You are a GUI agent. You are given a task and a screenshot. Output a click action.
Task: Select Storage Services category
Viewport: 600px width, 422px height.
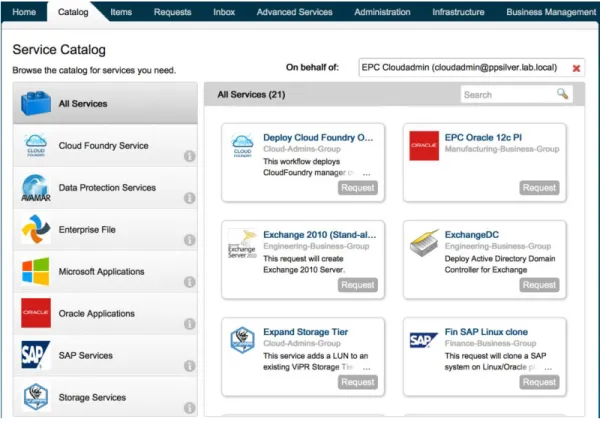pyautogui.click(x=92, y=398)
